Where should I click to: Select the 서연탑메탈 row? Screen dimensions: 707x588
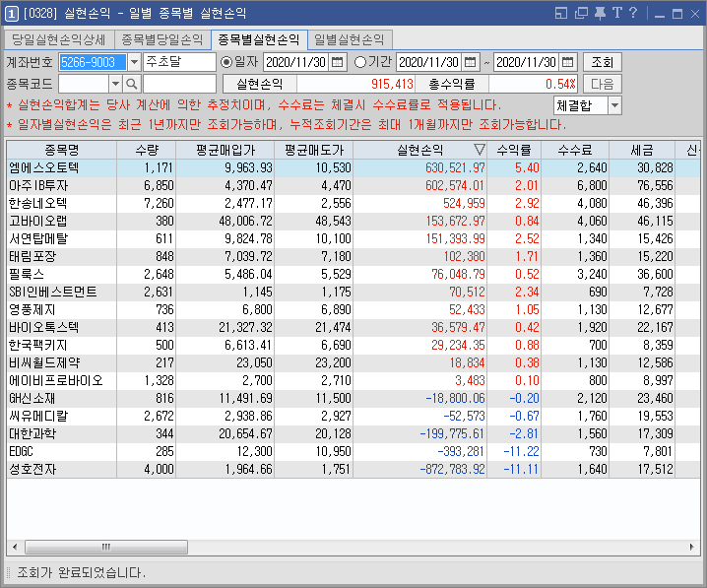[353, 238]
